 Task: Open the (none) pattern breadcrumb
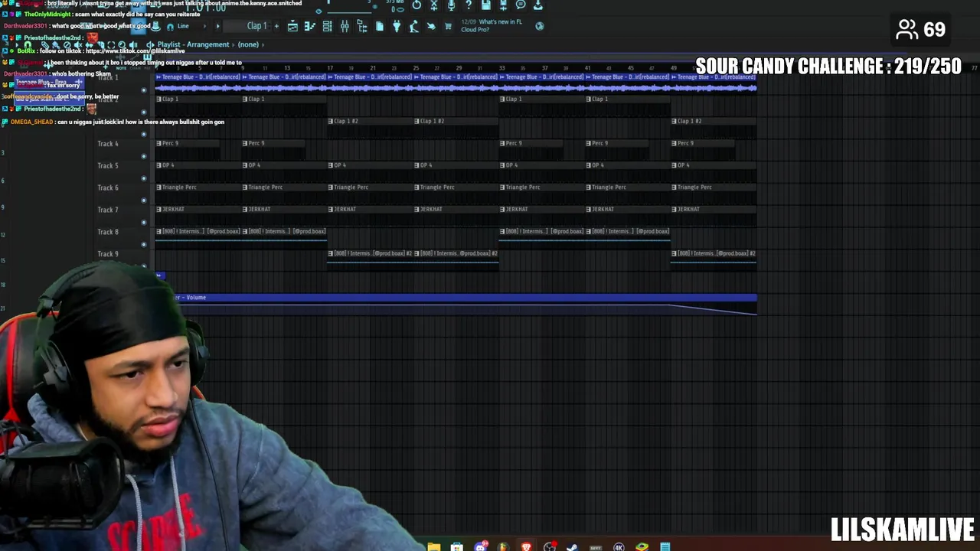point(248,44)
